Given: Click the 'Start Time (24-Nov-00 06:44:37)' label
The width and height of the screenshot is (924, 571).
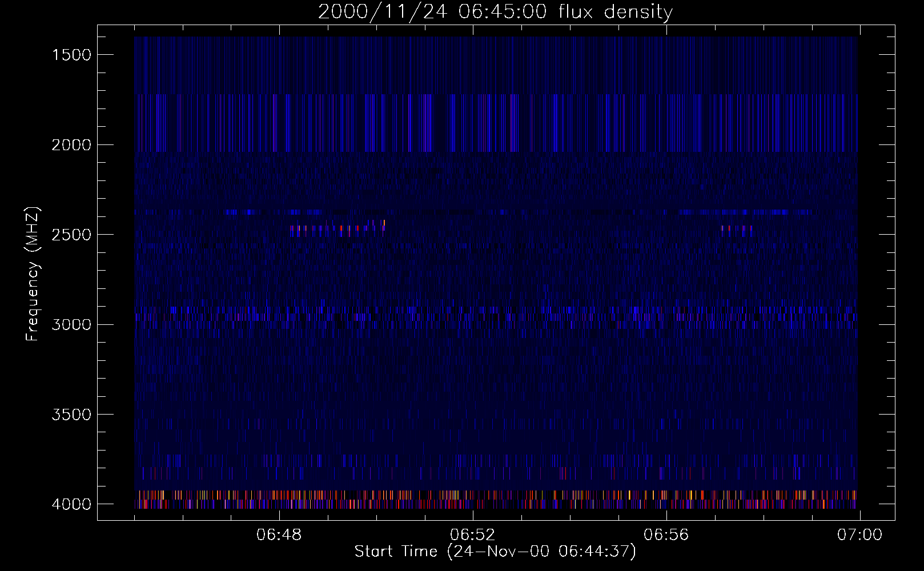Looking at the screenshot, I should click(495, 552).
